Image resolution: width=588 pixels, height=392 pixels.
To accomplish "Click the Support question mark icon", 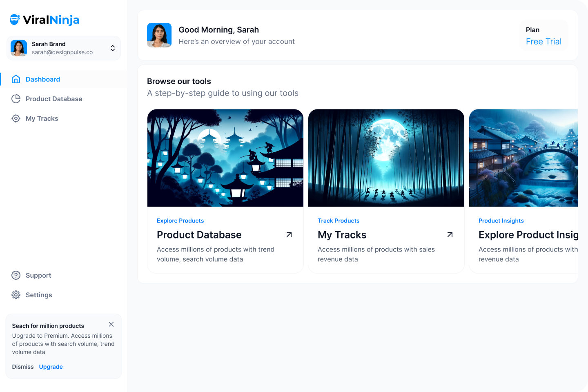I will 16,275.
